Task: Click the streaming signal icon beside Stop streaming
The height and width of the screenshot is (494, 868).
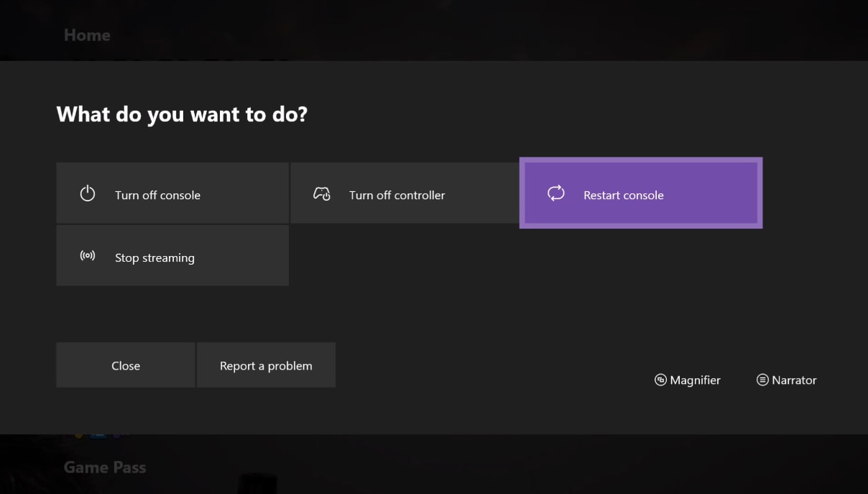Action: pyautogui.click(x=87, y=255)
